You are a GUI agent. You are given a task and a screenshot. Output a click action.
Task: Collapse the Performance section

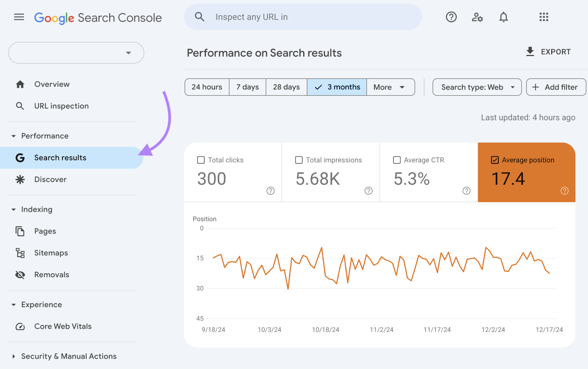[x=14, y=136]
